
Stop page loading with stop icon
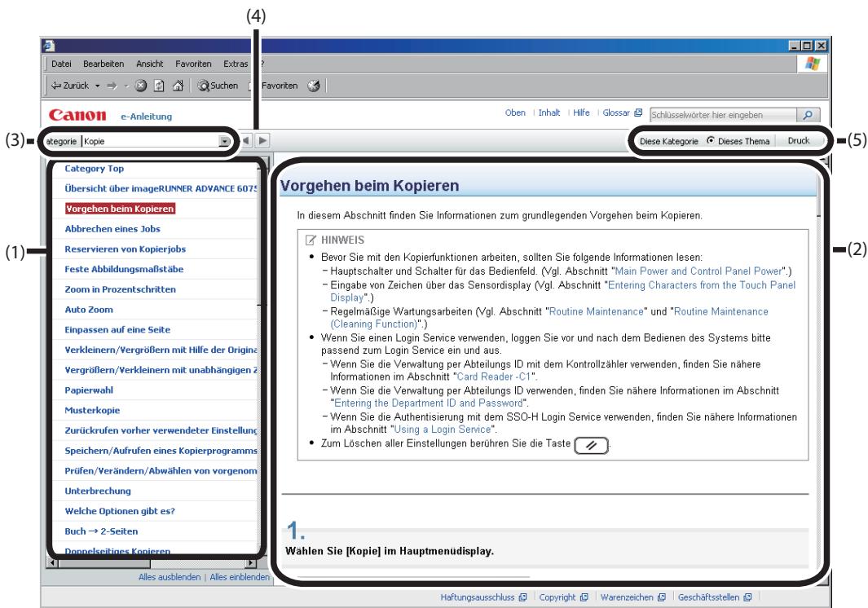pos(141,86)
